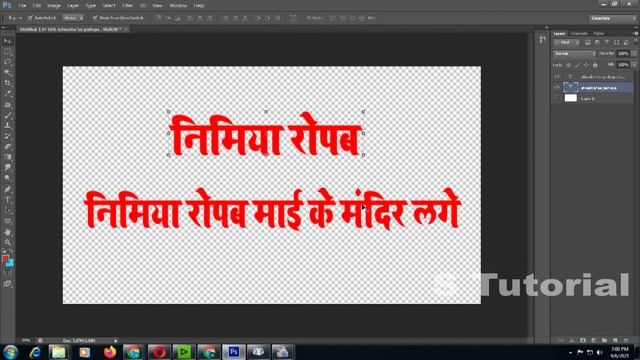Select the Magic Wand tool

[8, 73]
